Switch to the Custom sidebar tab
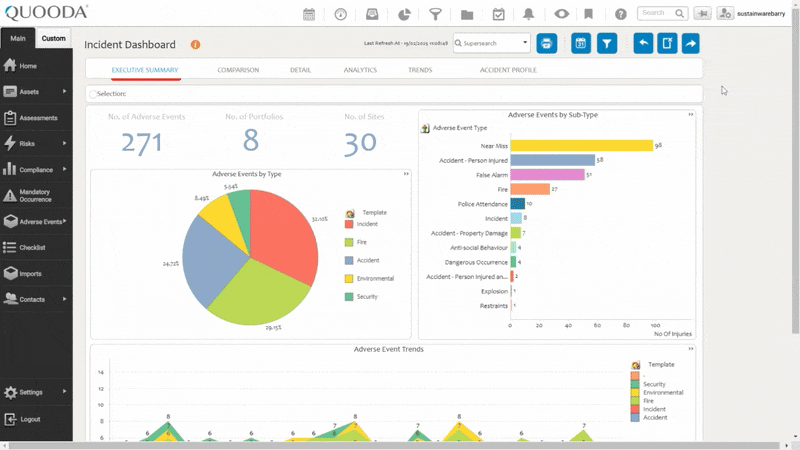Image resolution: width=800 pixels, height=450 pixels. pos(54,38)
